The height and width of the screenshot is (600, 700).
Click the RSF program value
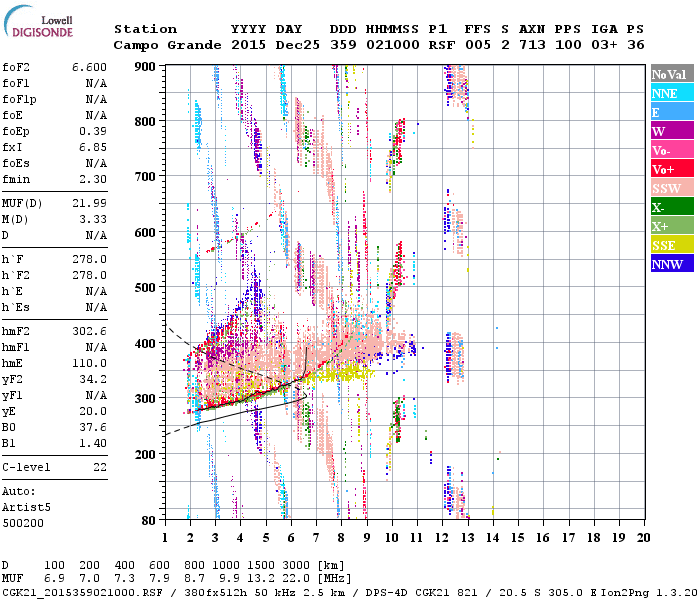[442, 45]
